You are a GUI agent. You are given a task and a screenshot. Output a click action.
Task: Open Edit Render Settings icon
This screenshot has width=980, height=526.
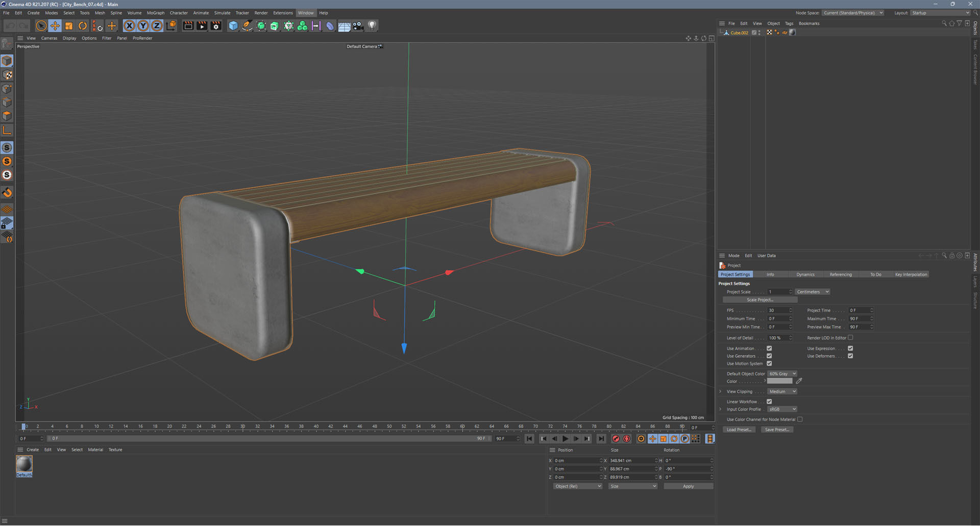coord(216,26)
